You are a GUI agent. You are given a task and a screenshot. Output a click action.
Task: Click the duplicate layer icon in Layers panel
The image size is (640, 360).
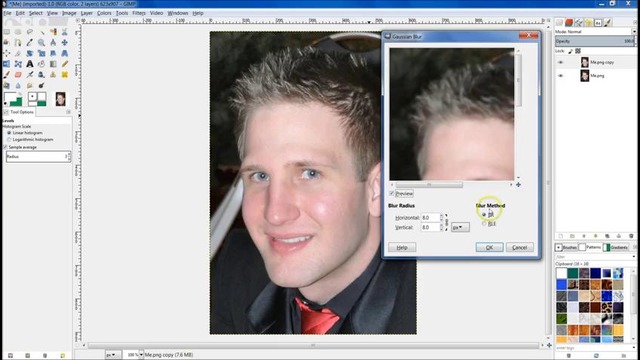[607, 236]
